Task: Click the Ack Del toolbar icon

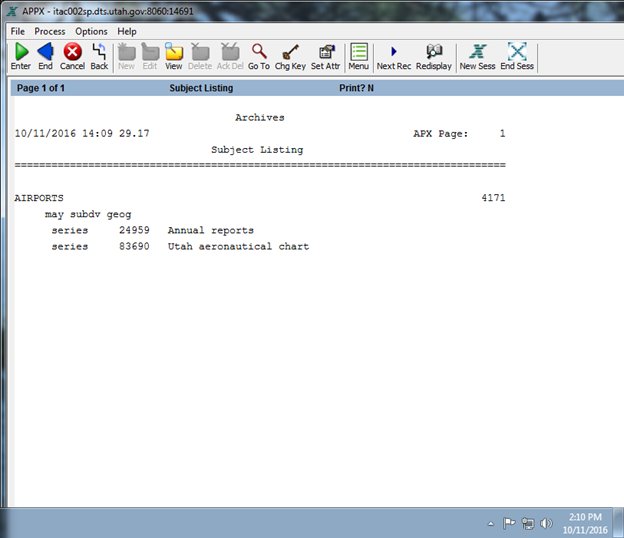Action: click(230, 52)
